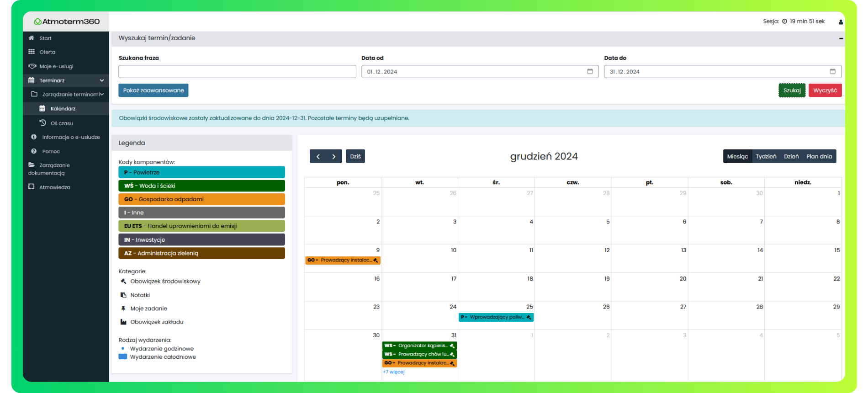The image size is (868, 393).
Task: Click the grudzień 2024 calendar title
Action: click(544, 156)
